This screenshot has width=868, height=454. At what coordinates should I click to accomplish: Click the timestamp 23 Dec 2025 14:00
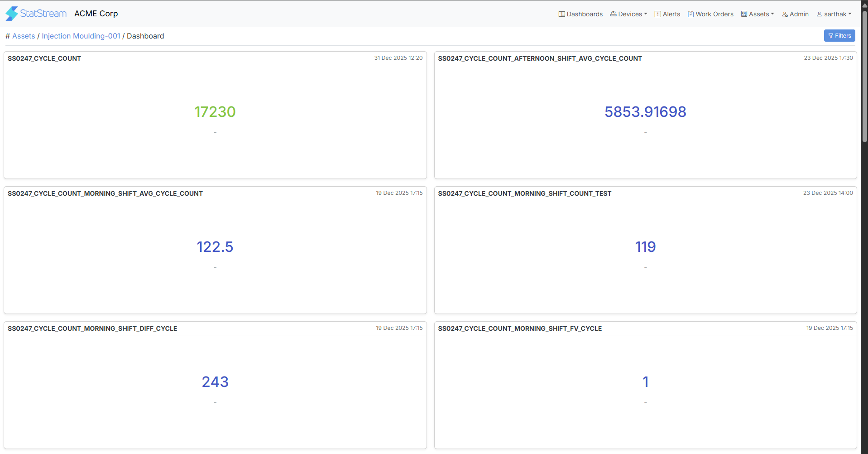pos(828,193)
